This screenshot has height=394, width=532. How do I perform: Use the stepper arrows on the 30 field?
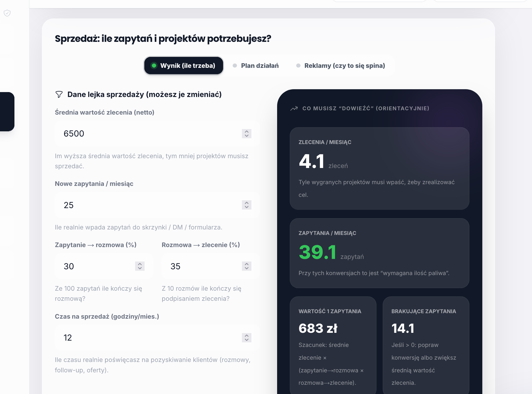140,266
